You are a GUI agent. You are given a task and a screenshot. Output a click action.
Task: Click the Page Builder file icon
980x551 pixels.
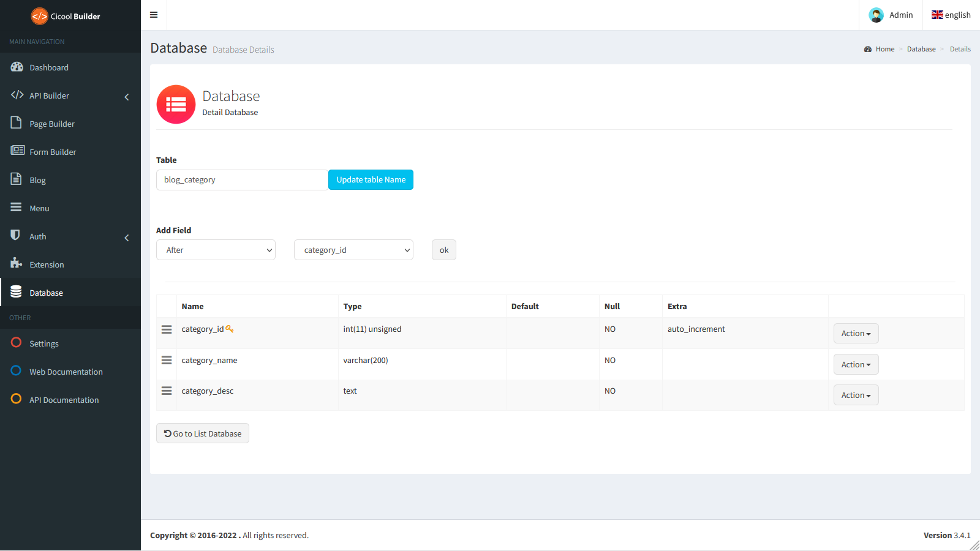pyautogui.click(x=16, y=122)
